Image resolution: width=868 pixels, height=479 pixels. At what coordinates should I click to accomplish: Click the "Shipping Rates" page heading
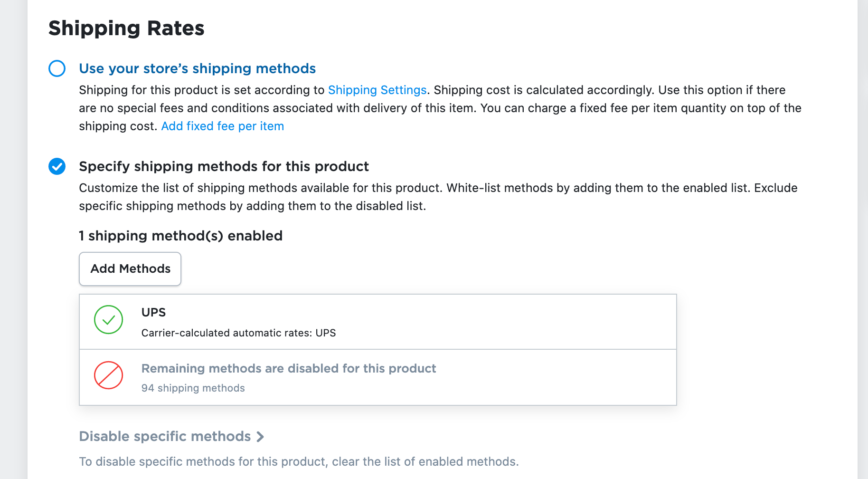[126, 29]
